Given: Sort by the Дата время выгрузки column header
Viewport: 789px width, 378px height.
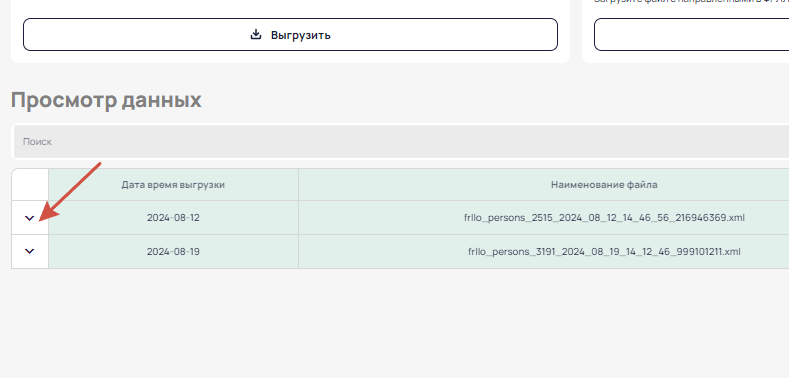Looking at the screenshot, I should [x=173, y=185].
